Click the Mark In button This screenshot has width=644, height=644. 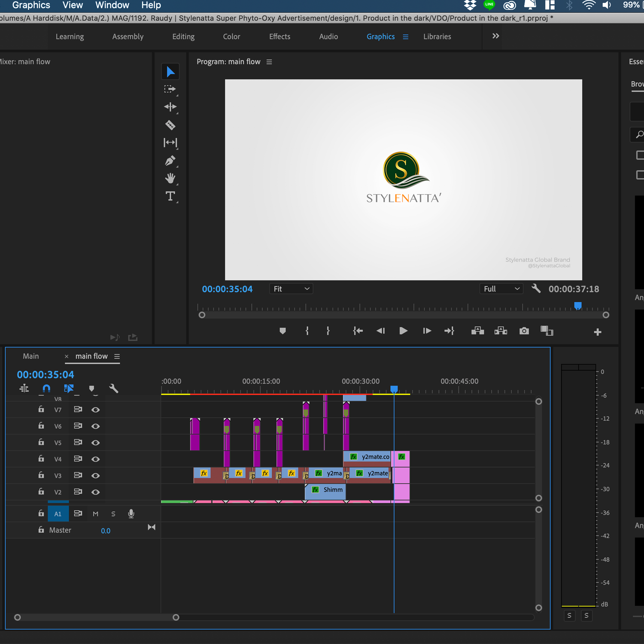[307, 331]
